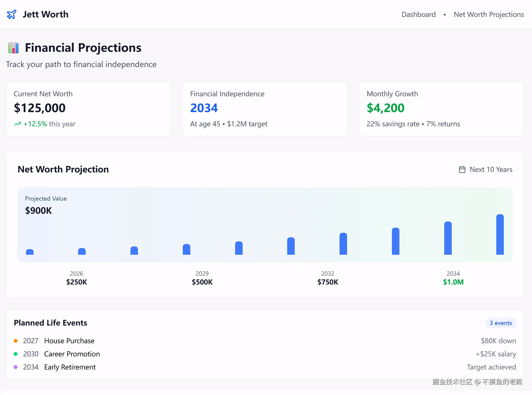
Task: Click the Jett Worth brand name
Action: 45,14
